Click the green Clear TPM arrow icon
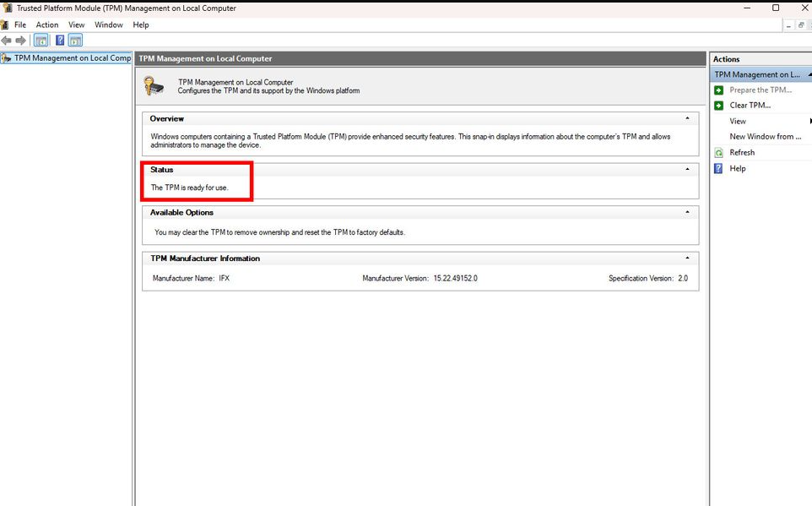Image resolution: width=812 pixels, height=506 pixels. 718,106
